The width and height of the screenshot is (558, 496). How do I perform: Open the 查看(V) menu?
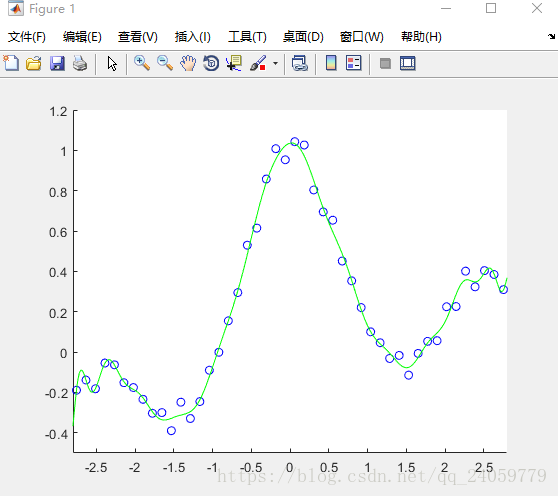click(x=138, y=37)
